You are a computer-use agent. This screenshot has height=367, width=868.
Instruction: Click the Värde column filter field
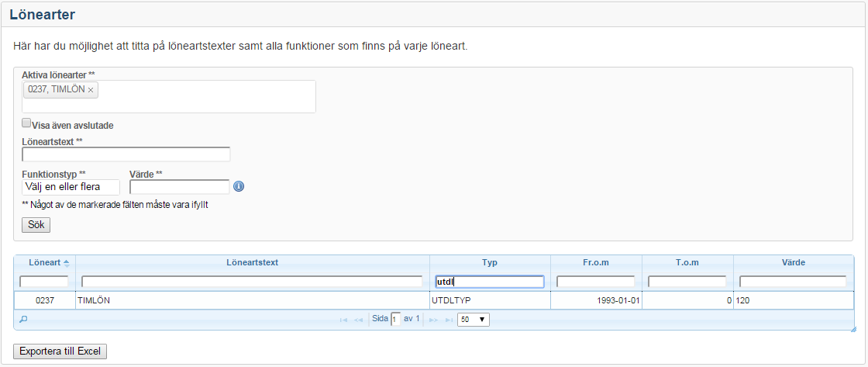coord(793,282)
